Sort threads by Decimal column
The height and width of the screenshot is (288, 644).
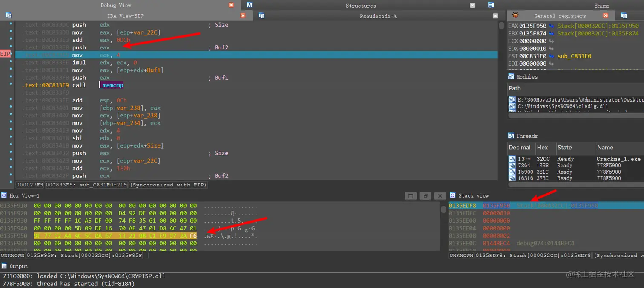click(521, 148)
